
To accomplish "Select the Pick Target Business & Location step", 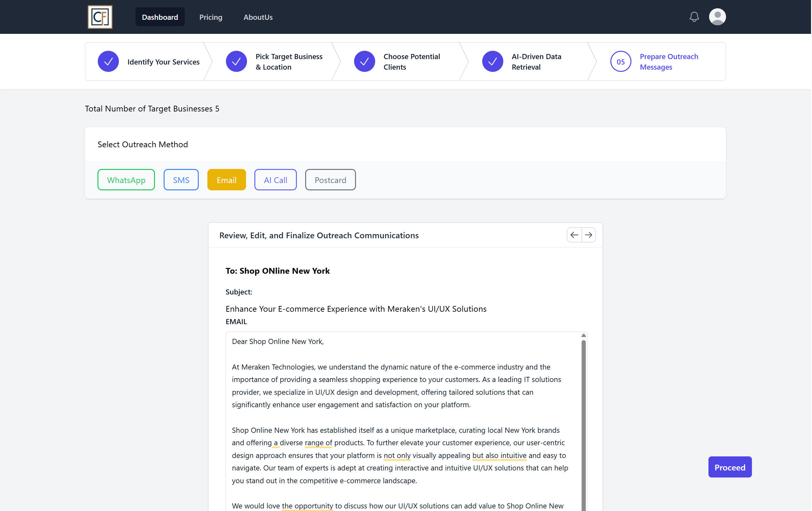I will point(289,62).
